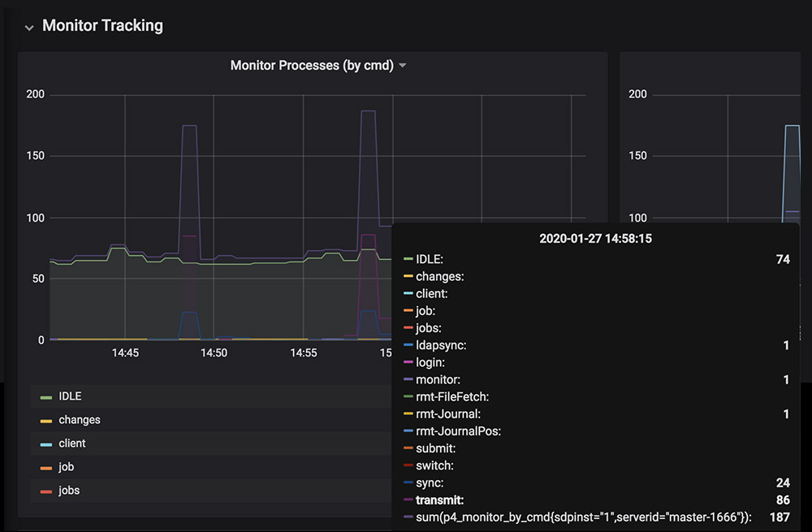Toggle the IDLE series in legend
812x532 pixels.
point(70,396)
